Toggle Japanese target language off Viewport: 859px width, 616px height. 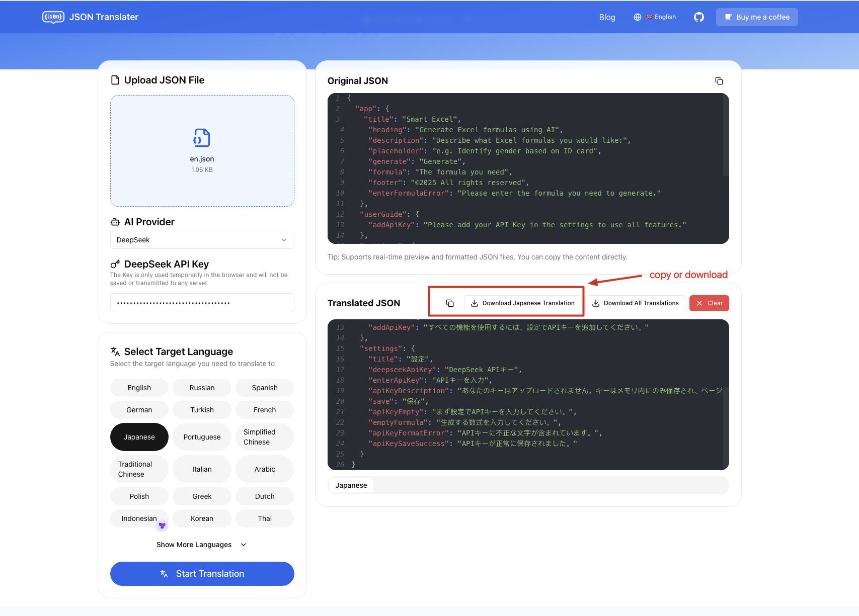(139, 437)
